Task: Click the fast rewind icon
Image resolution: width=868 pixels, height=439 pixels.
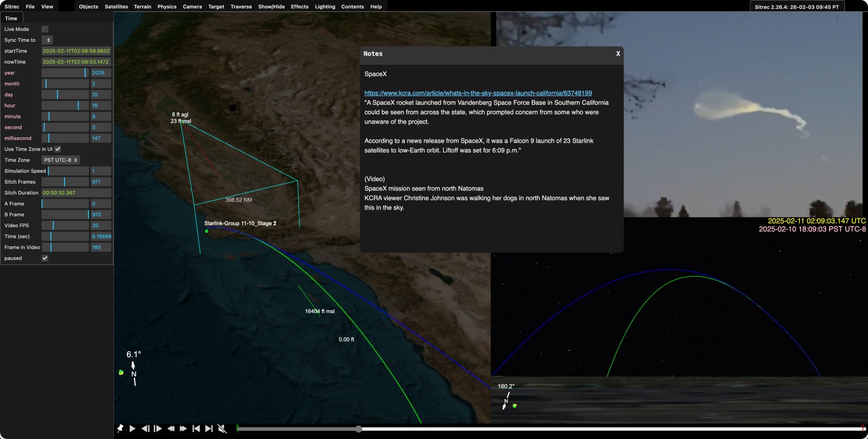Action: tap(171, 429)
